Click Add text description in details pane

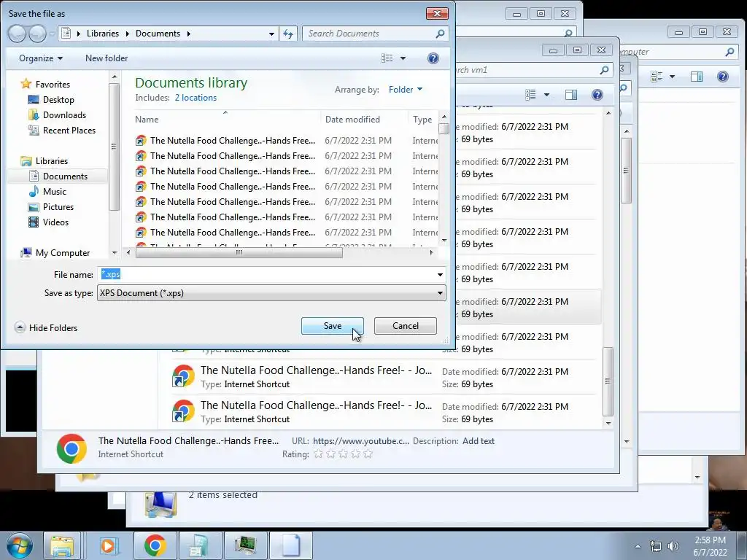coord(479,441)
